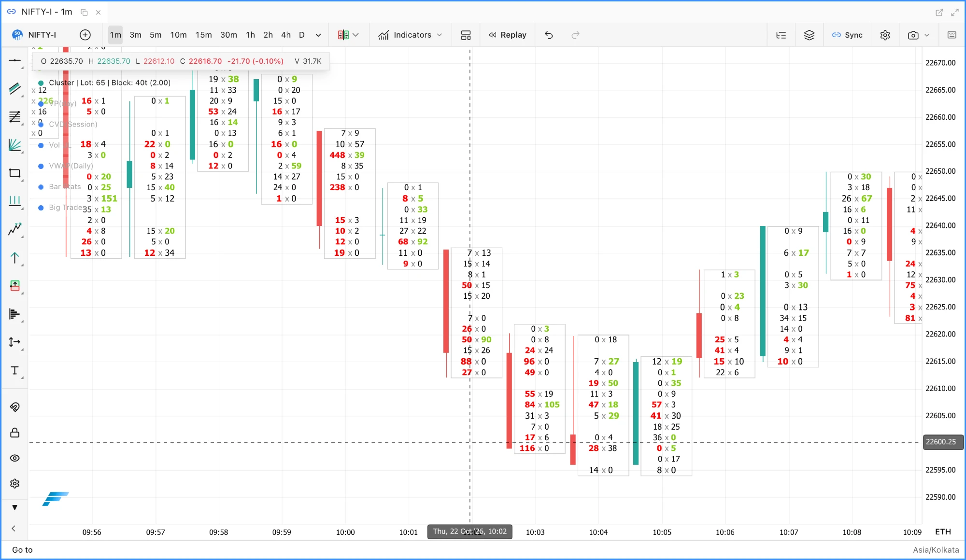The image size is (966, 560).
Task: Open the NIFTY-I symbol search
Action: tap(35, 35)
